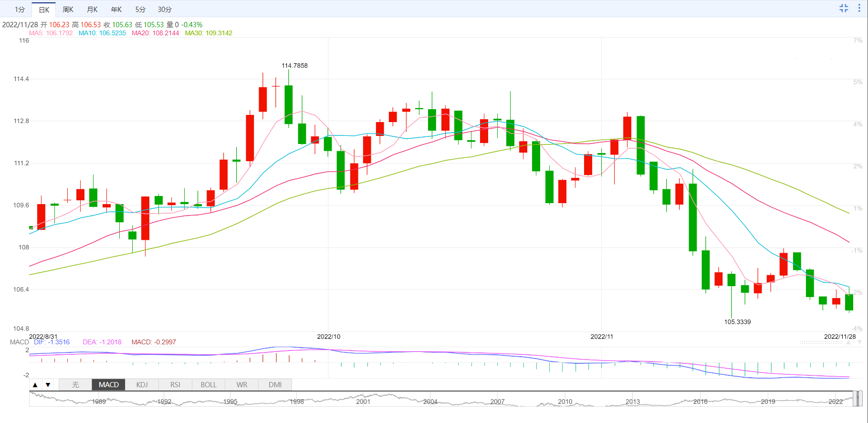
Task: Switch to the 1分 chart period
Action: coord(20,10)
